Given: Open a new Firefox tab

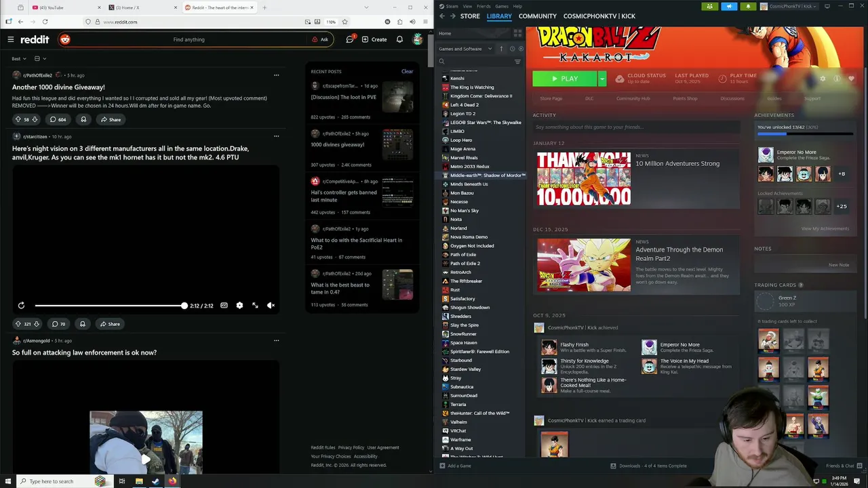Looking at the screenshot, I should [x=264, y=7].
